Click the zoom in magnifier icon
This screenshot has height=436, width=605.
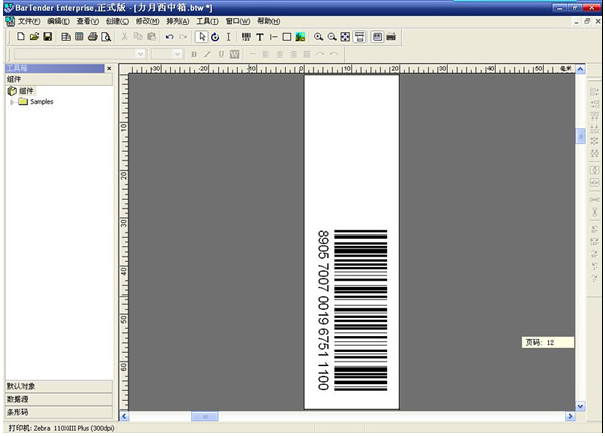(x=319, y=37)
